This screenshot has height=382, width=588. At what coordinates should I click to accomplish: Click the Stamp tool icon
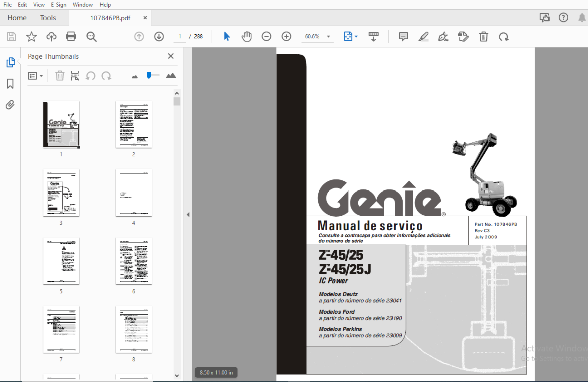[x=463, y=36]
